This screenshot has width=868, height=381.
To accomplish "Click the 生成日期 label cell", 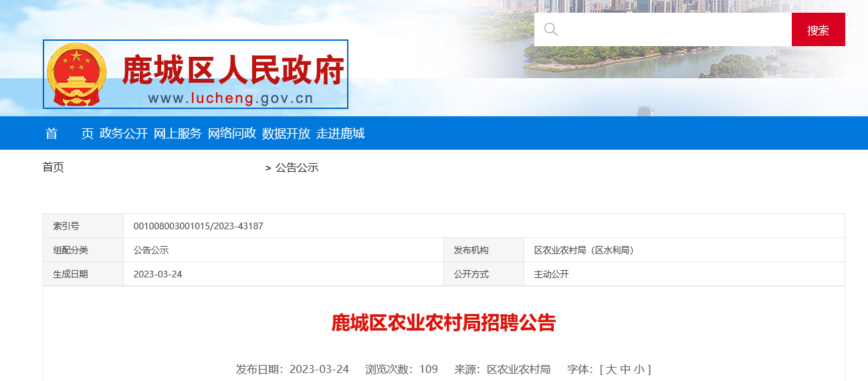I will click(x=83, y=274).
